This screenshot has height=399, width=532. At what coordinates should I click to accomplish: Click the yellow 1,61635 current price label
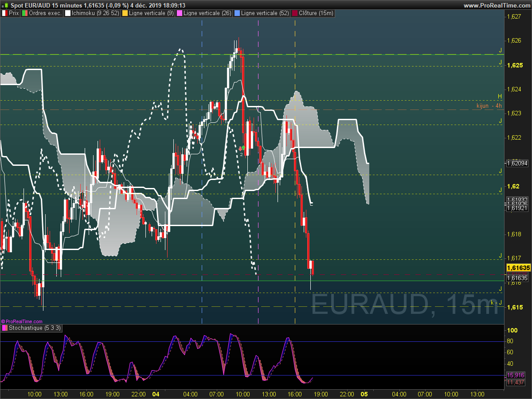[x=518, y=268]
